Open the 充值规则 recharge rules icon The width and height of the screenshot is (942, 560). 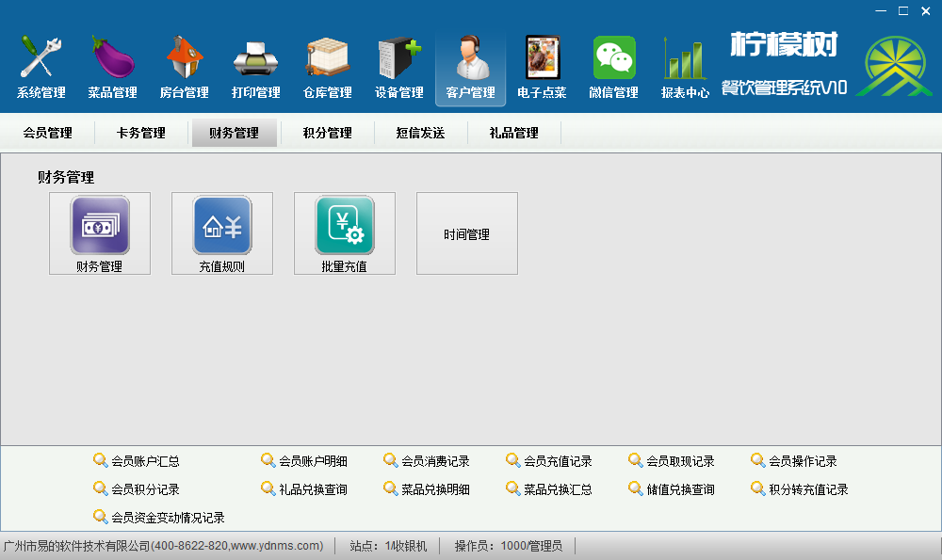coord(221,226)
